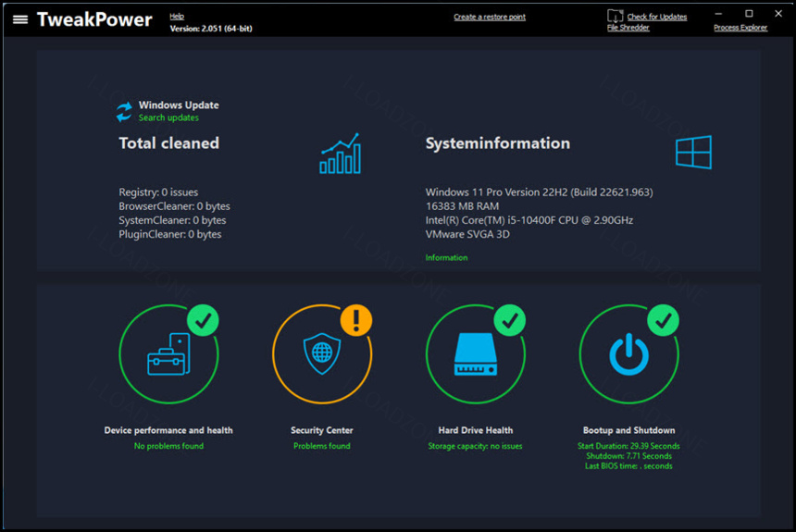
Task: Click 16383 MB RAM line
Action: coord(462,206)
